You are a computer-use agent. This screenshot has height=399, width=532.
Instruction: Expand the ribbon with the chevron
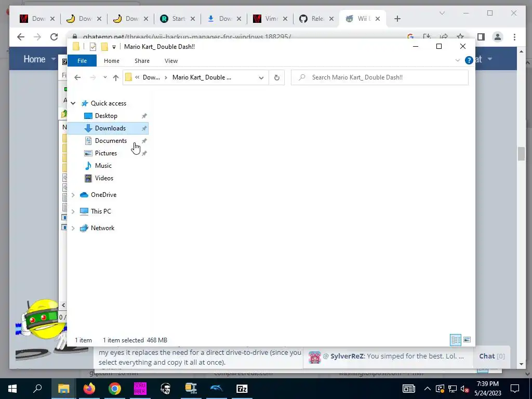(457, 60)
